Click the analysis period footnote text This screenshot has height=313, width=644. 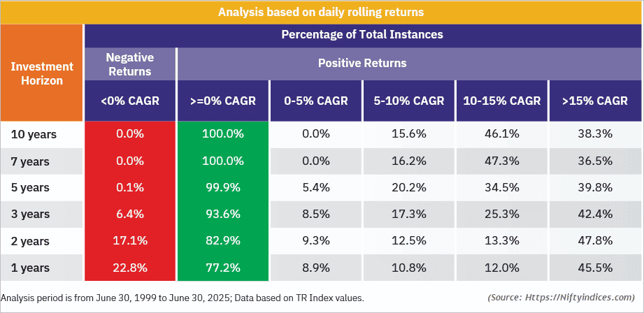(x=183, y=298)
